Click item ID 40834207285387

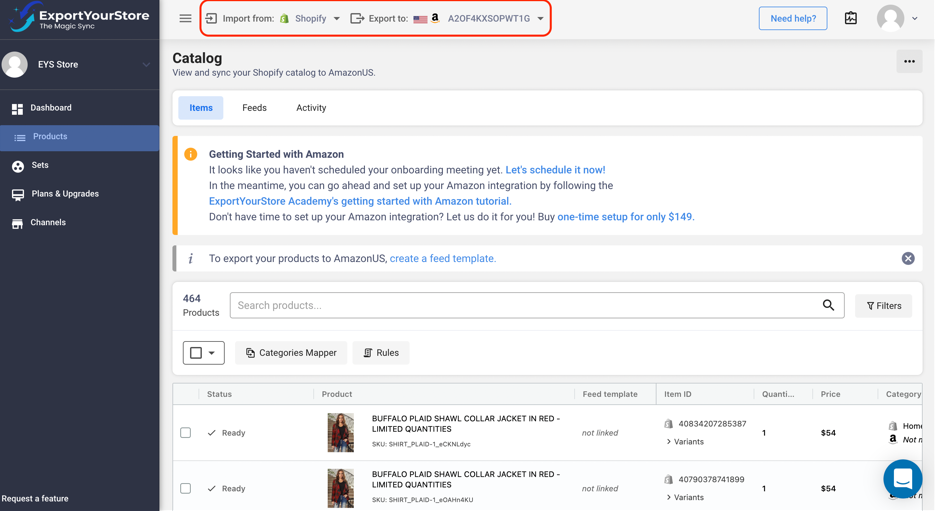pyautogui.click(x=712, y=424)
